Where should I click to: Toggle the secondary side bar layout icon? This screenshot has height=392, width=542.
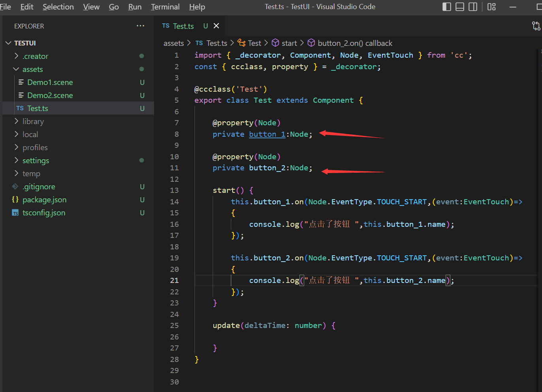[473, 7]
